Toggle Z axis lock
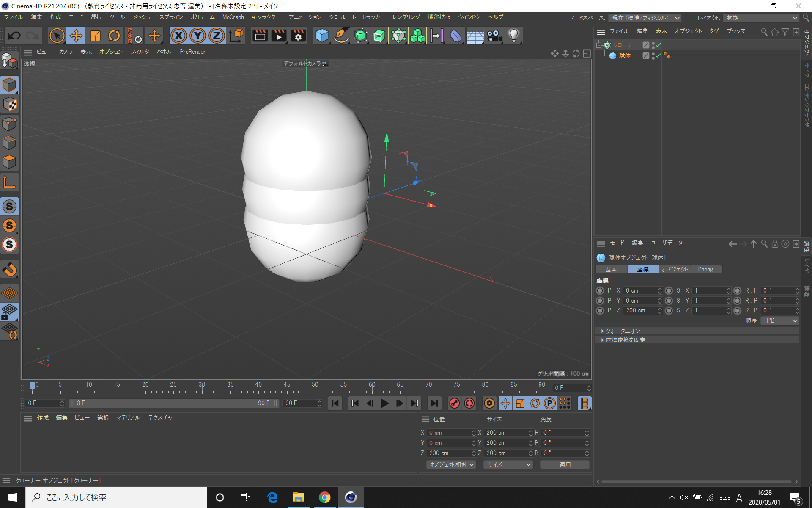Screen dimensions: 812x508 tap(217, 36)
